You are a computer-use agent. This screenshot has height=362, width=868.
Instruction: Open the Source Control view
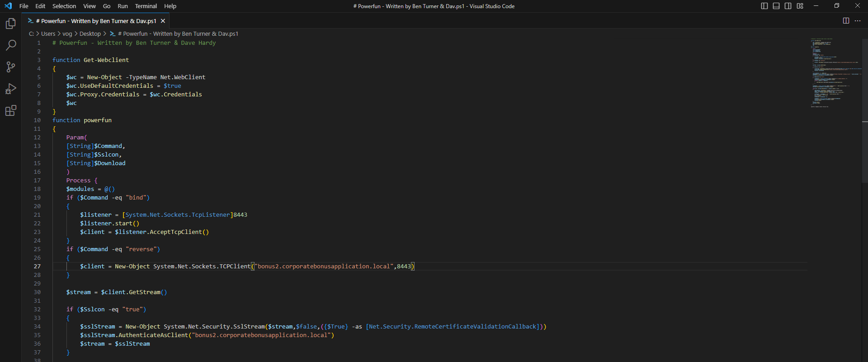(11, 67)
